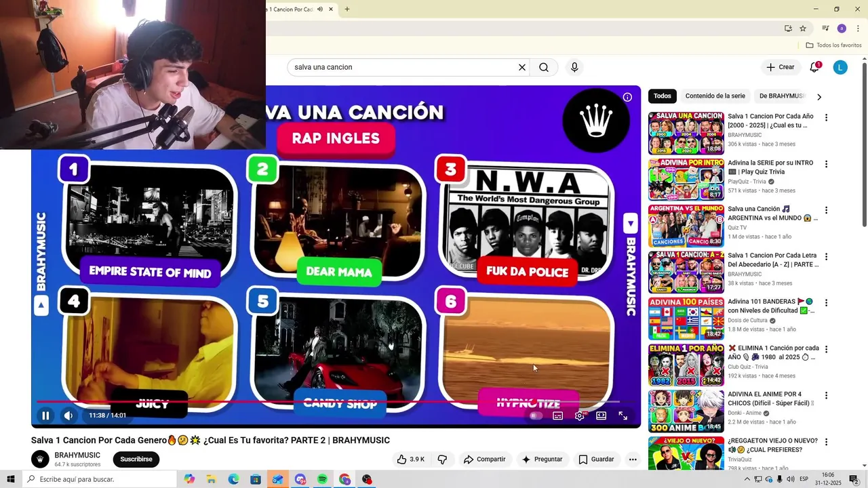Open thumbnail of 'Salva 1 Cancion Por Cada Año'
The image size is (868, 488).
(x=686, y=134)
